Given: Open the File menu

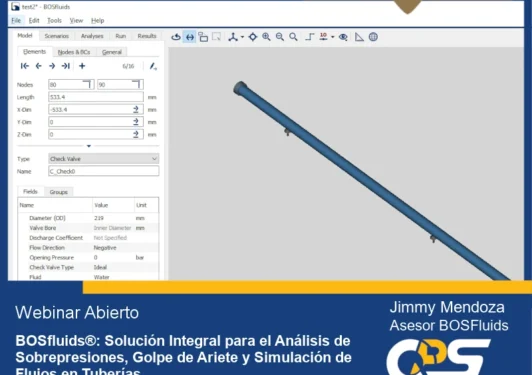Looking at the screenshot, I should coord(16,21).
